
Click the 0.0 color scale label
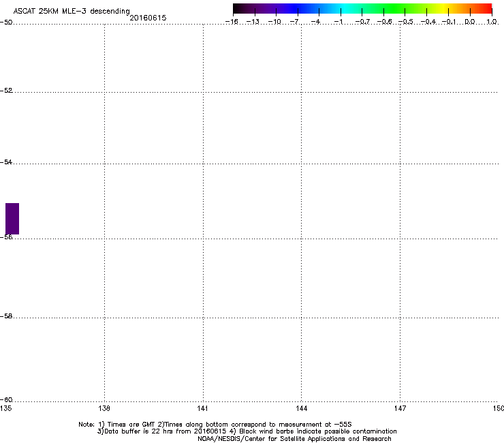470,22
